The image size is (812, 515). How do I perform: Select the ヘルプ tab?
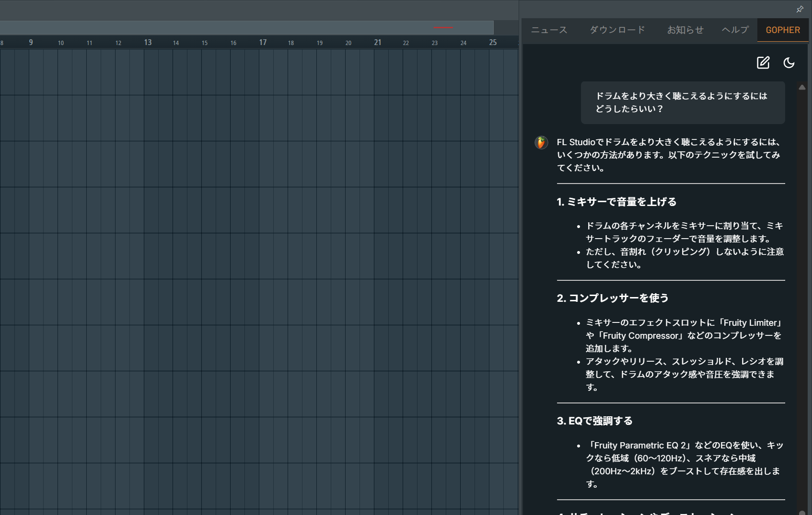pos(735,30)
